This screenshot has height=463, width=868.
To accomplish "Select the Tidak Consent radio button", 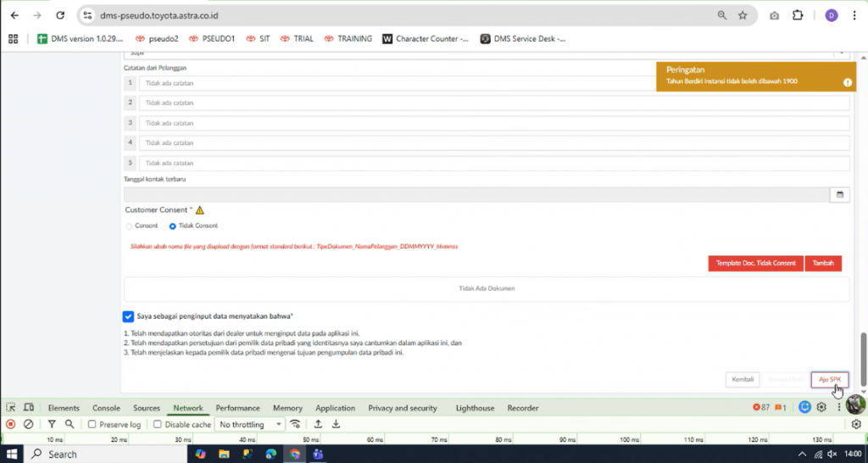I will pos(173,226).
